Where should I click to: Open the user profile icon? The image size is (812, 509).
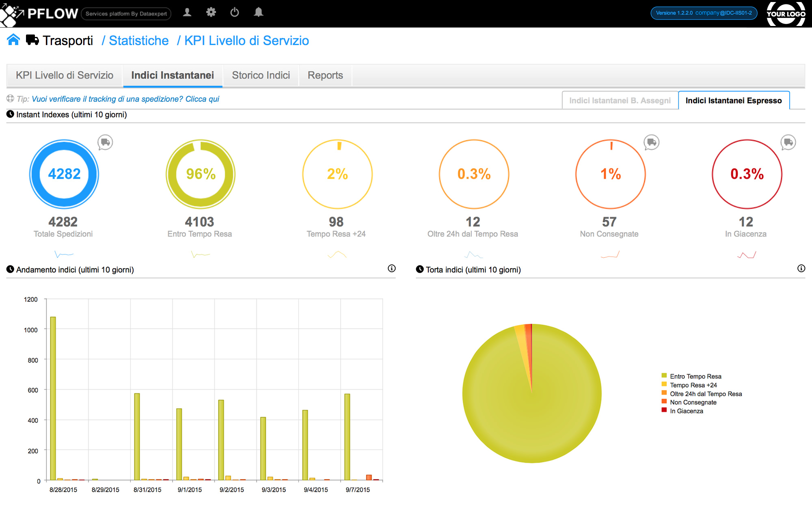click(x=187, y=13)
